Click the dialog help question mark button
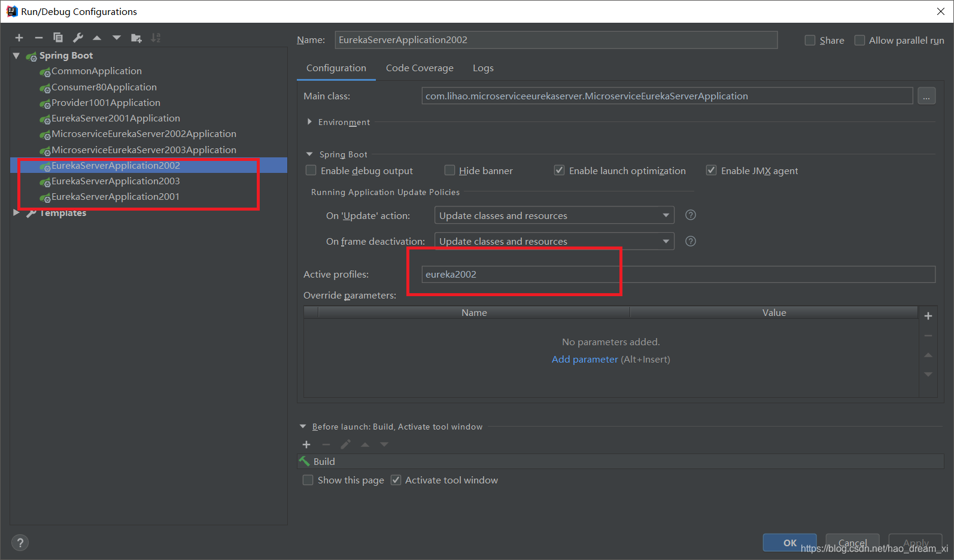This screenshot has height=560, width=954. click(x=20, y=543)
